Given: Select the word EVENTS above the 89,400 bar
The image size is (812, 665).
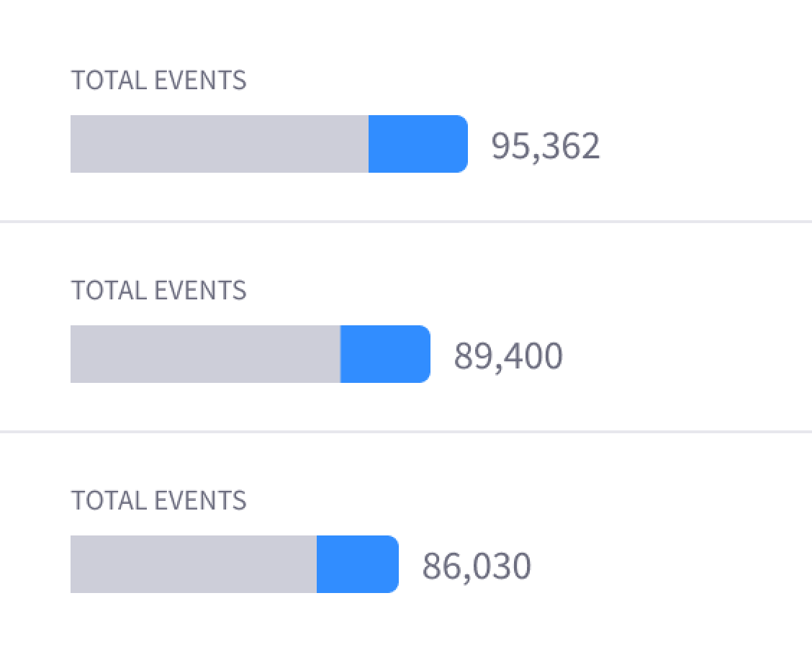Looking at the screenshot, I should click(201, 291).
